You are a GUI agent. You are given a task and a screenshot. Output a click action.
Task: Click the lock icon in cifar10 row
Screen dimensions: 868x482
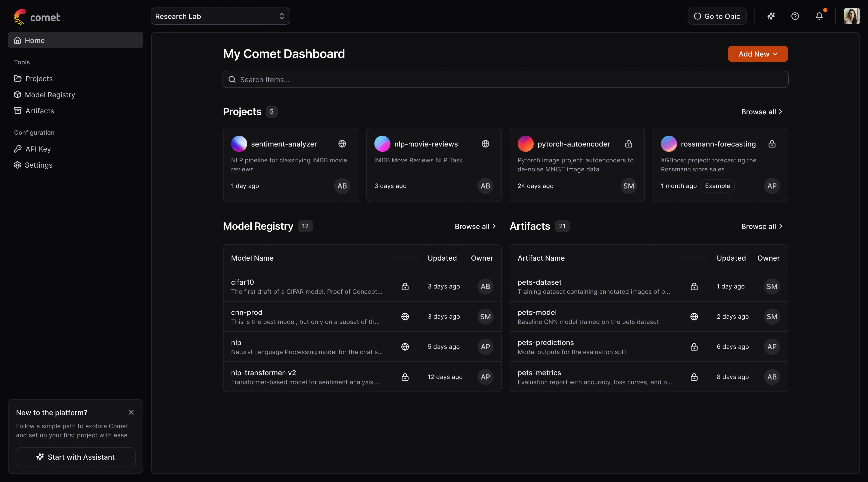(x=405, y=286)
